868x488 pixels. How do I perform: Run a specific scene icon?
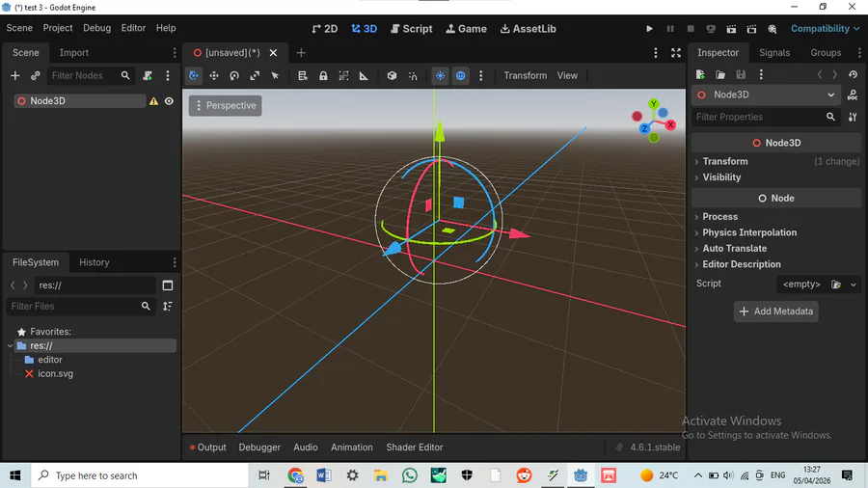click(751, 29)
